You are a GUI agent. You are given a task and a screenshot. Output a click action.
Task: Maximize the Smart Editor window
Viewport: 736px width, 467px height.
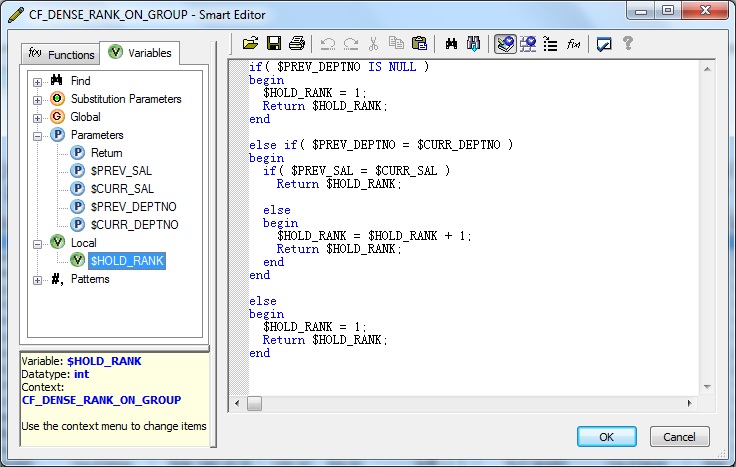pos(668,10)
